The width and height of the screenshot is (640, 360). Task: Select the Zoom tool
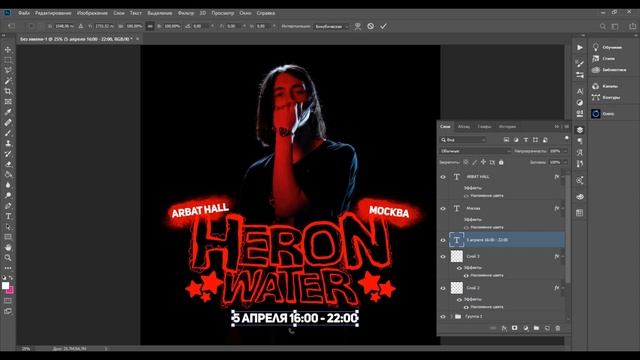(x=8, y=258)
